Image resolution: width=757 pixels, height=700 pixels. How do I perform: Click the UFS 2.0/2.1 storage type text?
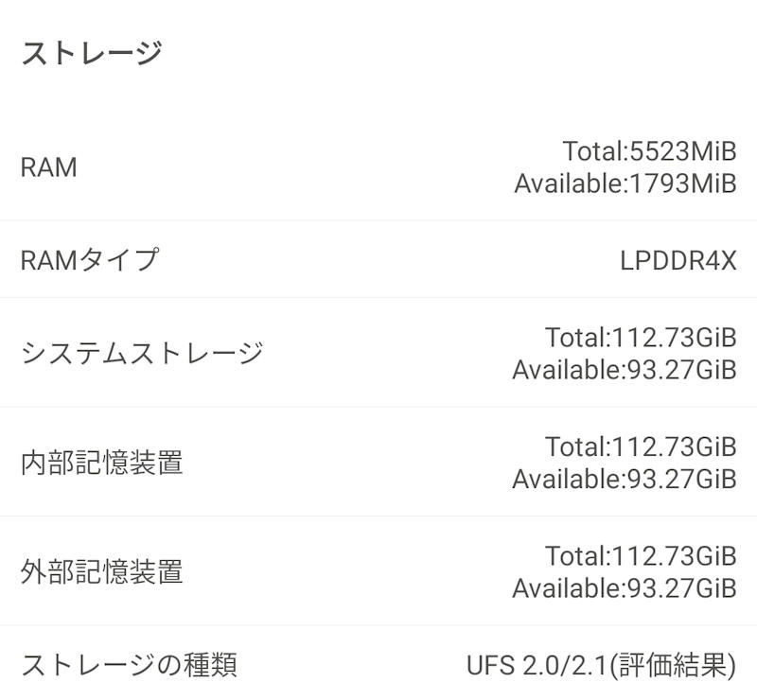point(537,666)
